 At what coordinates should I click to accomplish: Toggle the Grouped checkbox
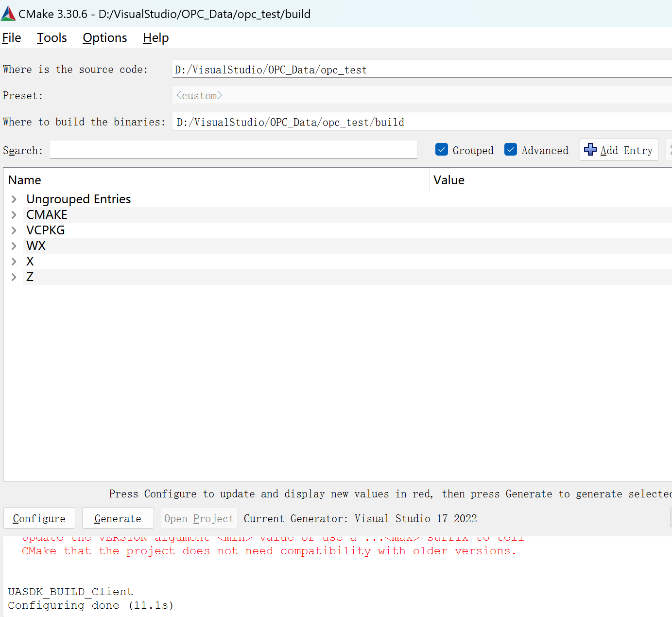point(442,150)
